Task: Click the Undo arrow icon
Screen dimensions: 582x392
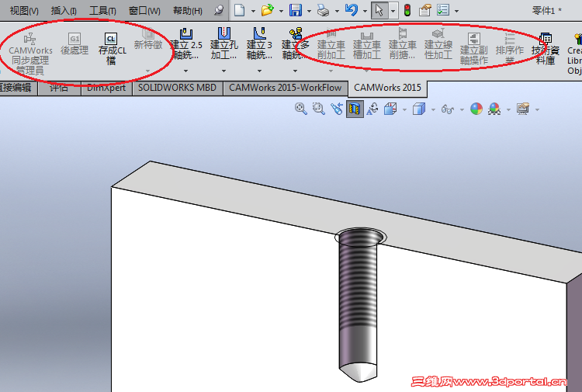Action: pyautogui.click(x=351, y=9)
